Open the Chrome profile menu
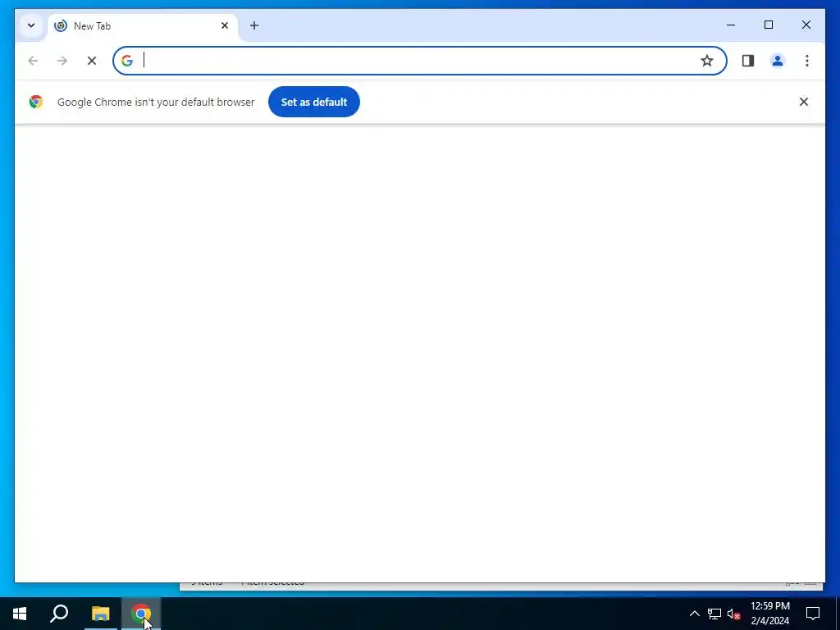The width and height of the screenshot is (840, 630). [778, 61]
